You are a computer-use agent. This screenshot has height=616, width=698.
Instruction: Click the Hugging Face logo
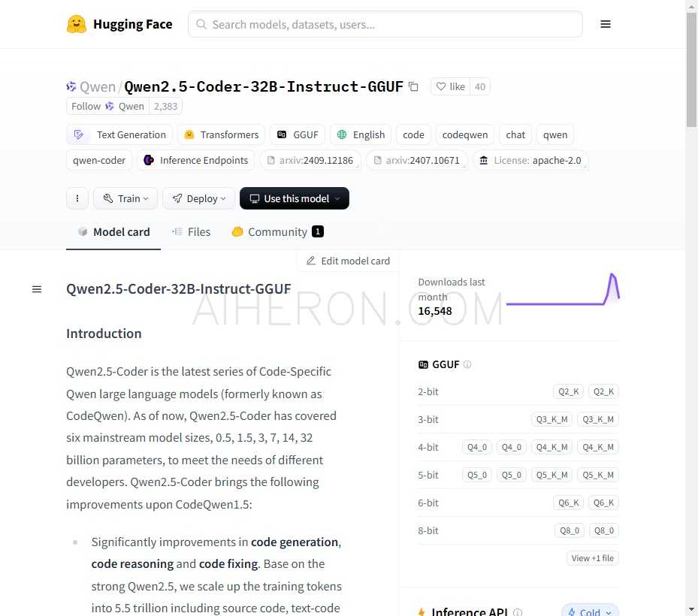click(x=119, y=24)
